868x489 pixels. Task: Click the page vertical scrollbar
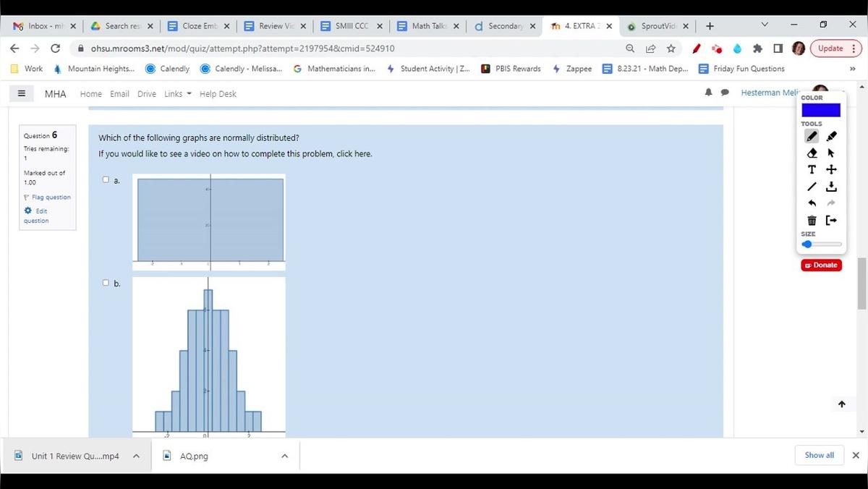862,284
